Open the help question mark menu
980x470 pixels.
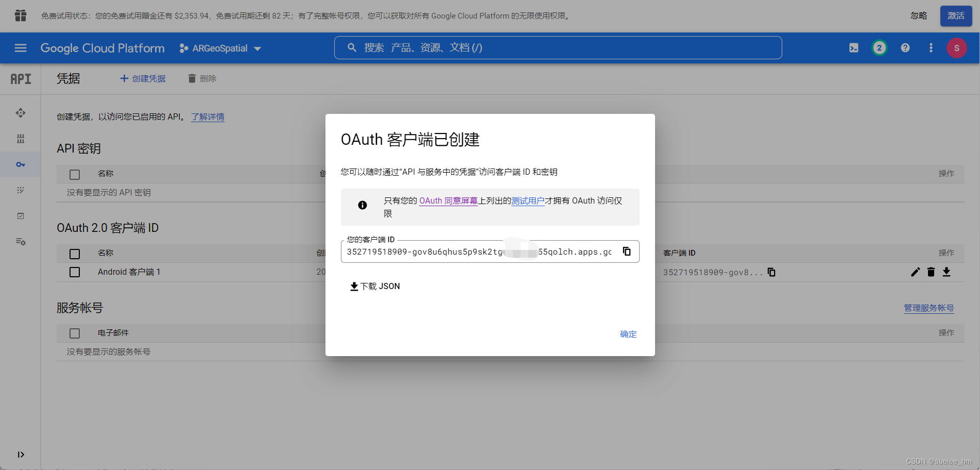pyautogui.click(x=905, y=48)
